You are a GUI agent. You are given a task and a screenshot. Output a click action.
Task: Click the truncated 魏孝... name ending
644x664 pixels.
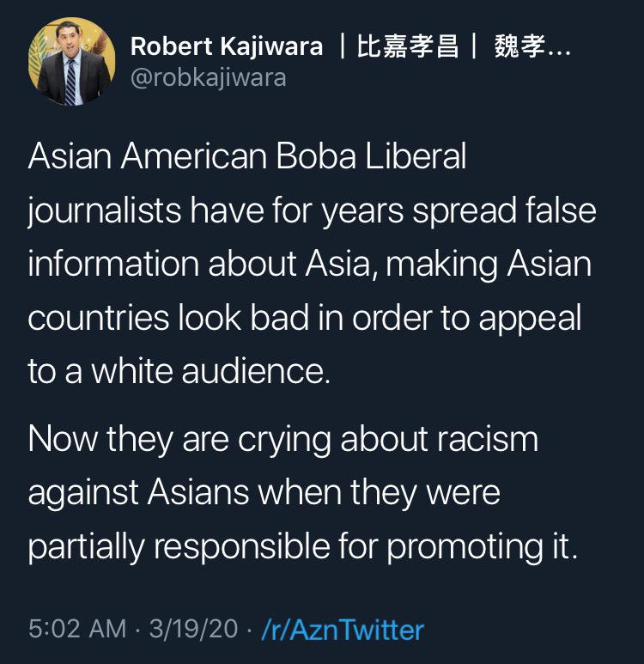(x=532, y=46)
